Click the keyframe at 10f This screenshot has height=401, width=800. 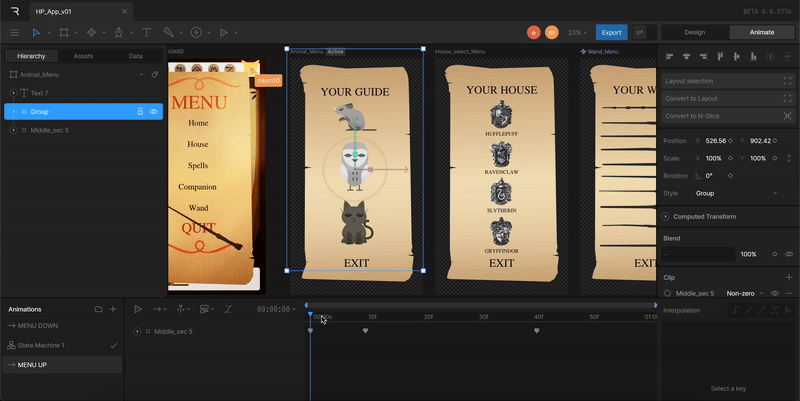[365, 331]
